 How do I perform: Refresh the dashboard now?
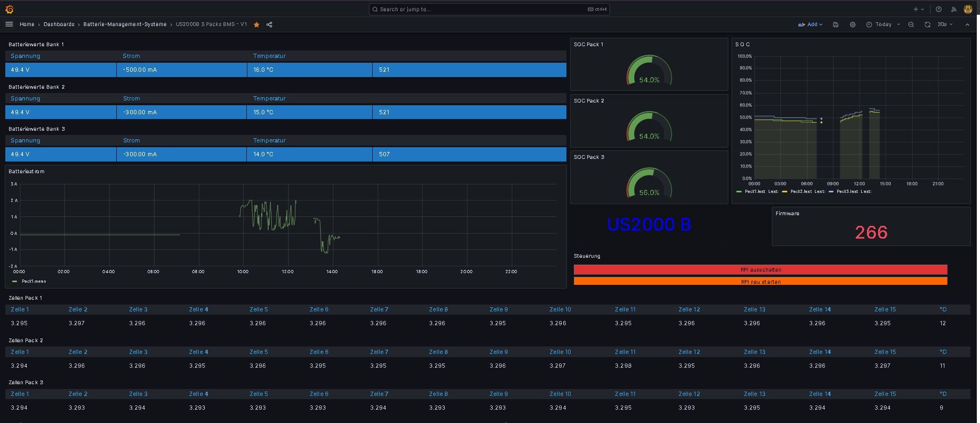(x=927, y=24)
